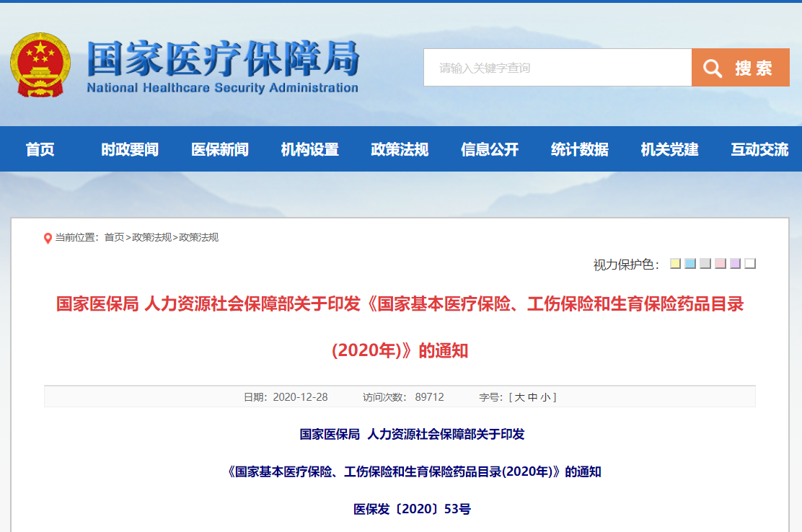Select the blue eye-protection color swatch
Image resolution: width=802 pixels, height=532 pixels.
tap(690, 264)
